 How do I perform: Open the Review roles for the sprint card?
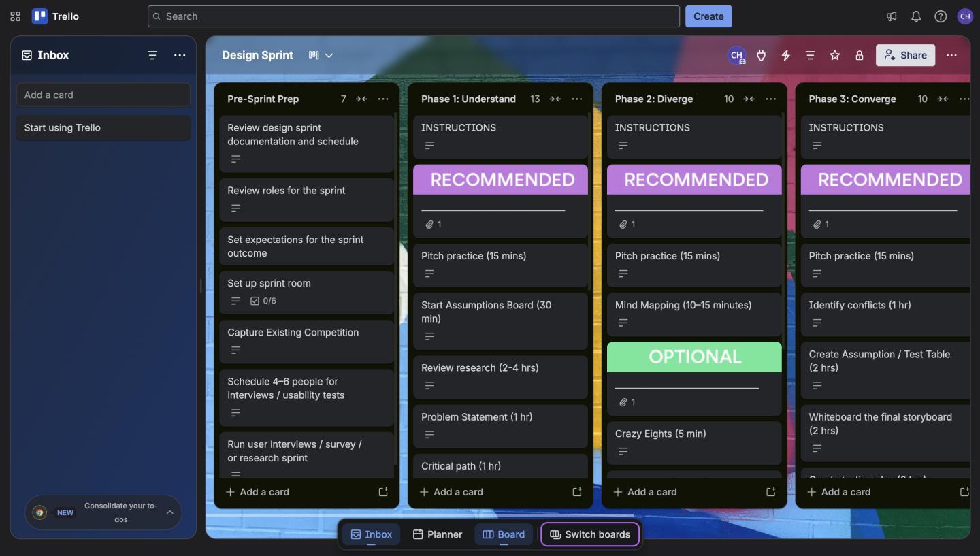[306, 199]
